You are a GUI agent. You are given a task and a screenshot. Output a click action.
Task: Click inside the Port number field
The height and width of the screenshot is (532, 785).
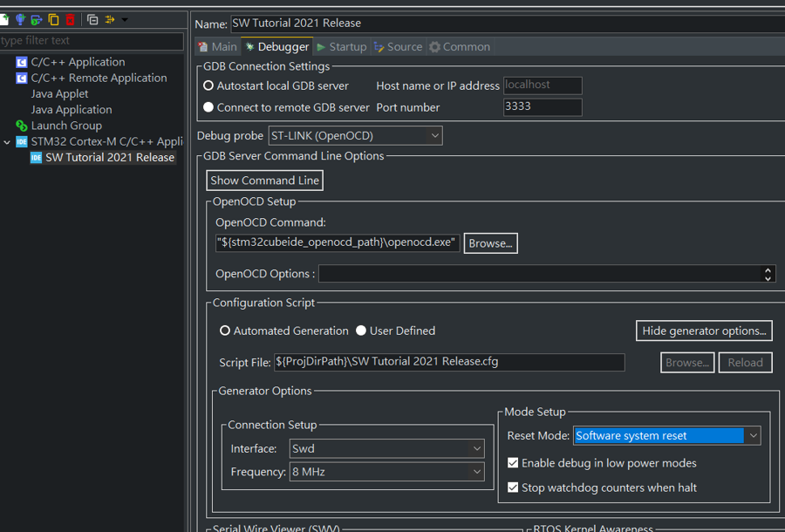542,107
